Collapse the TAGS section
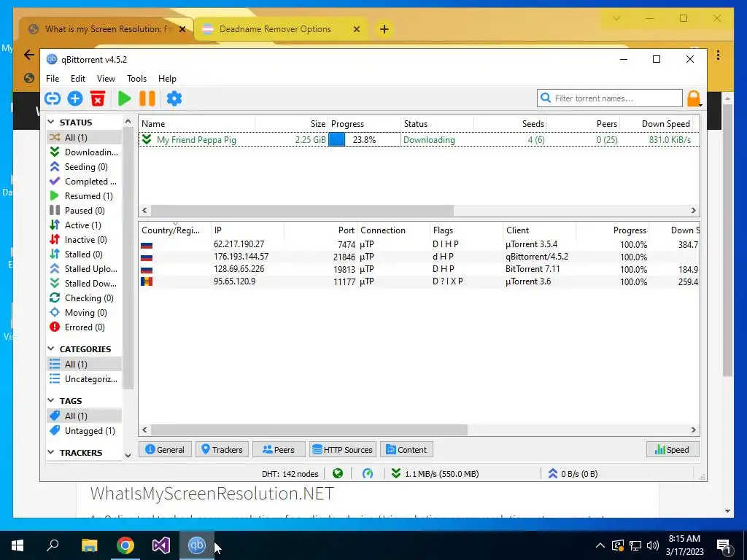747x560 pixels. point(51,400)
